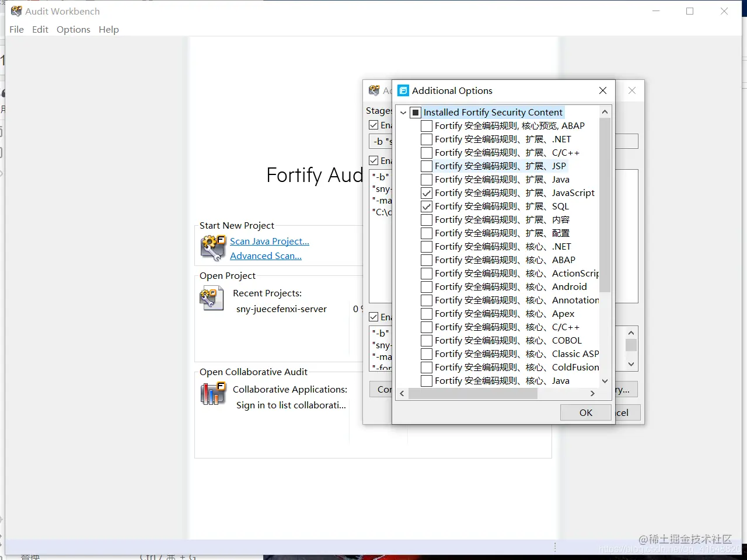The image size is (747, 560).
Task: Open the Help menu
Action: click(x=109, y=29)
